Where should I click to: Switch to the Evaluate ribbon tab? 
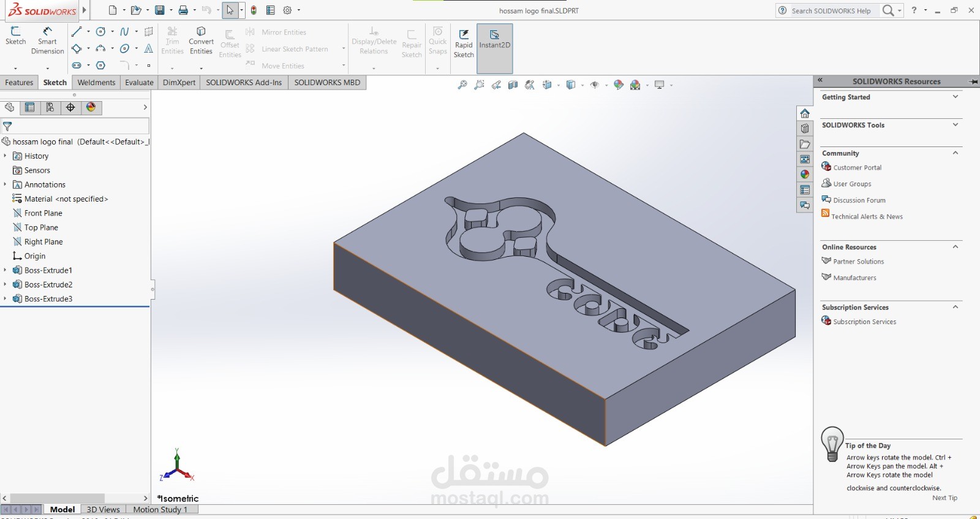click(x=139, y=83)
